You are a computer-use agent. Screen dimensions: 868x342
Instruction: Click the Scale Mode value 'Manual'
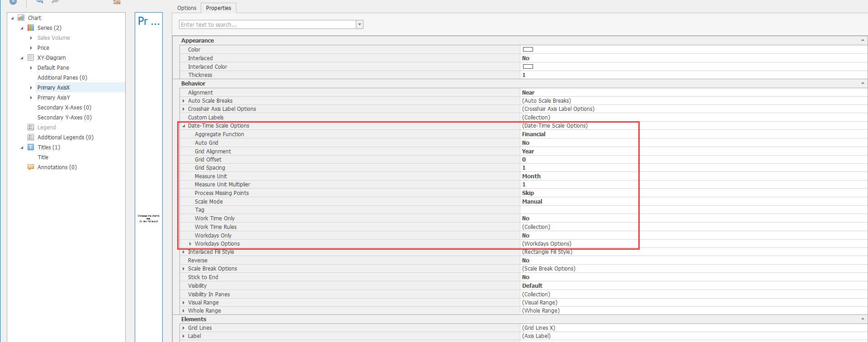pyautogui.click(x=532, y=202)
